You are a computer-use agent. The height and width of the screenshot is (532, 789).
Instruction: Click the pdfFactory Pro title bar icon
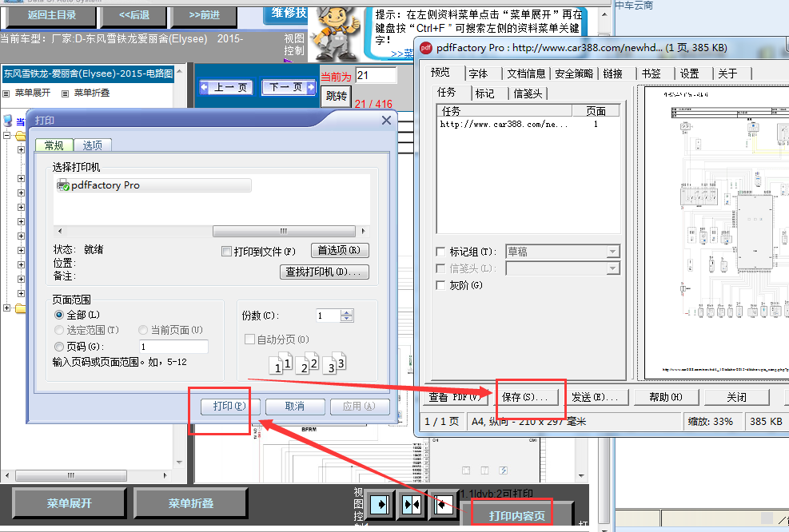pos(426,48)
